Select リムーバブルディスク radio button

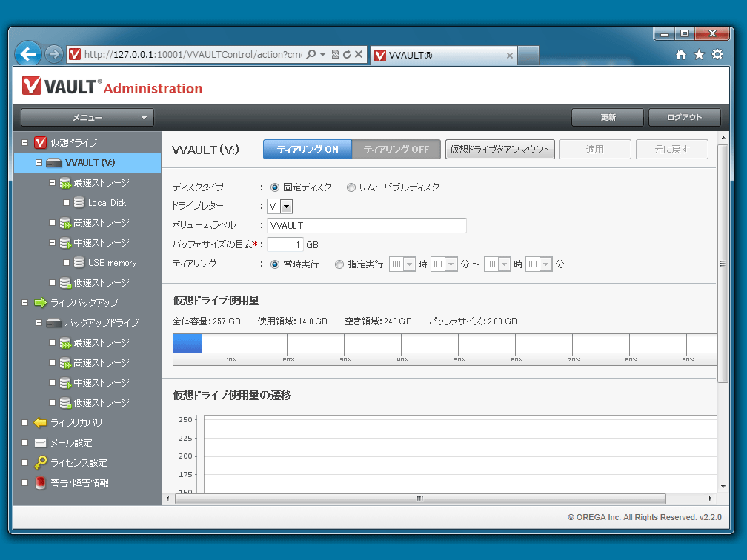click(x=351, y=187)
